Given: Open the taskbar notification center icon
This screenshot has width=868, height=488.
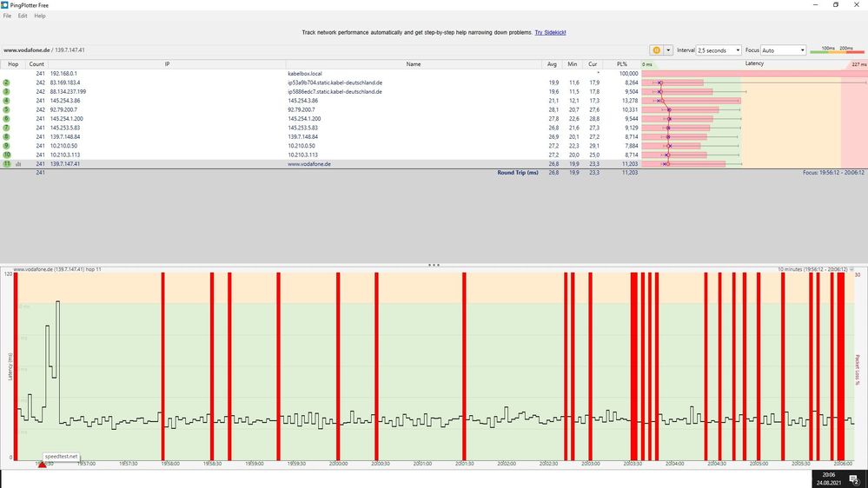Looking at the screenshot, I should (854, 479).
